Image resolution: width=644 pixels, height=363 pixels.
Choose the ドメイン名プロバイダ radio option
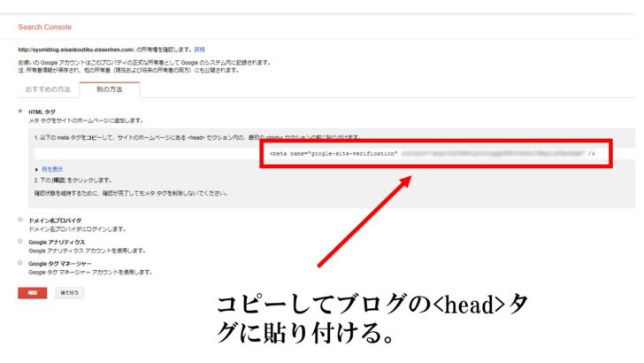tap(20, 220)
